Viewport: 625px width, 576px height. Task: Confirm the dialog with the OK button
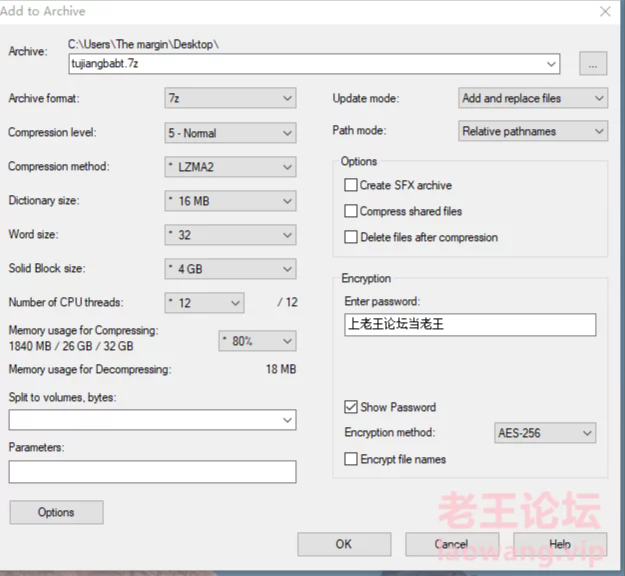[344, 544]
